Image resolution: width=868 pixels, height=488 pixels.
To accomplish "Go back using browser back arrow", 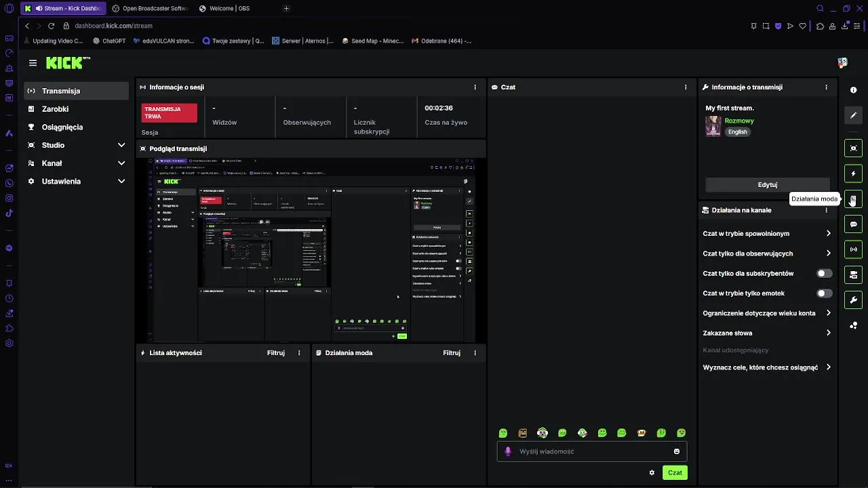I will tap(27, 26).
